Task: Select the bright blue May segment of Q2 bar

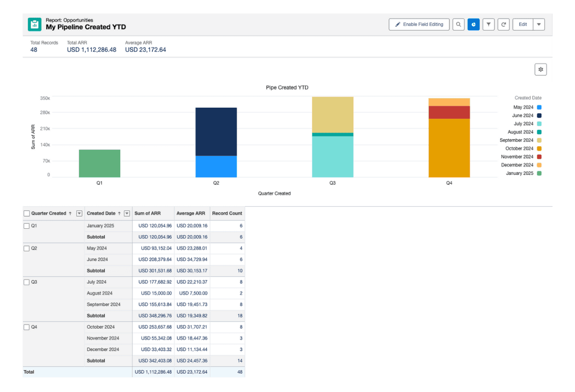Action: (x=216, y=167)
